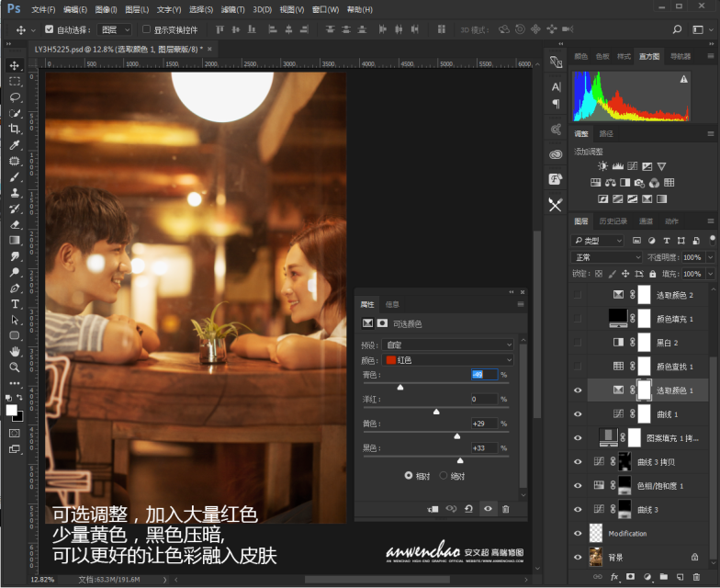The width and height of the screenshot is (720, 588).
Task: Toggle the Auto-Select checkbox
Action: tap(50, 29)
